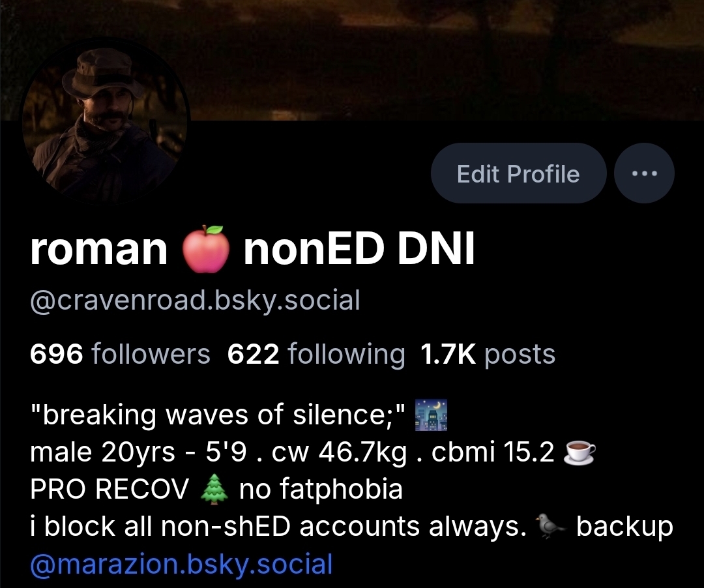Click the evergreen tree emoji in bio
Screen dimensions: 704x588
click(x=214, y=490)
